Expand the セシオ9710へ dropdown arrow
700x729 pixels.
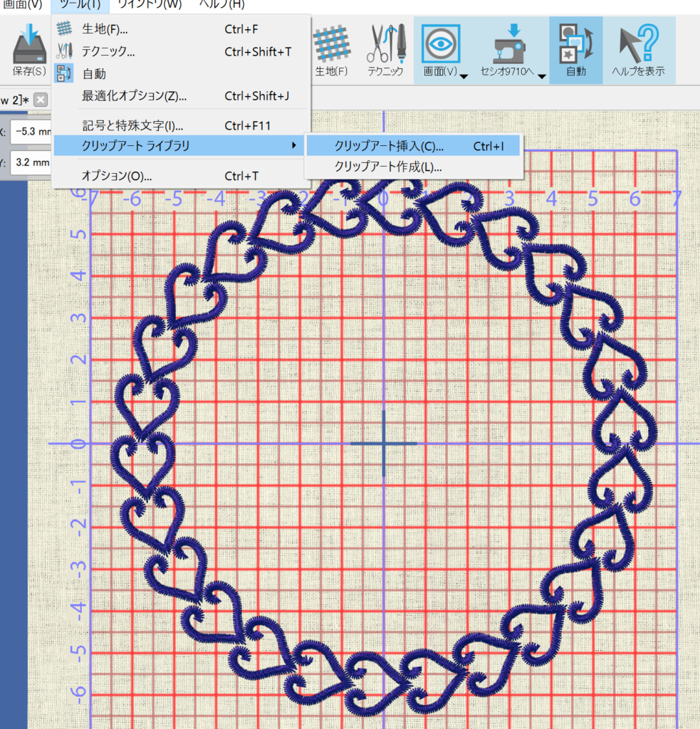pyautogui.click(x=541, y=76)
